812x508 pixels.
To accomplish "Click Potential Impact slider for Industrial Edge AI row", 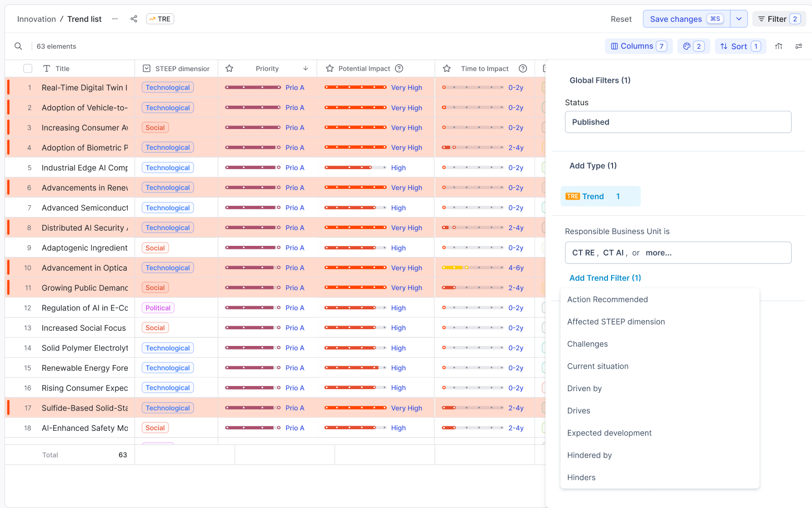I will (x=355, y=168).
